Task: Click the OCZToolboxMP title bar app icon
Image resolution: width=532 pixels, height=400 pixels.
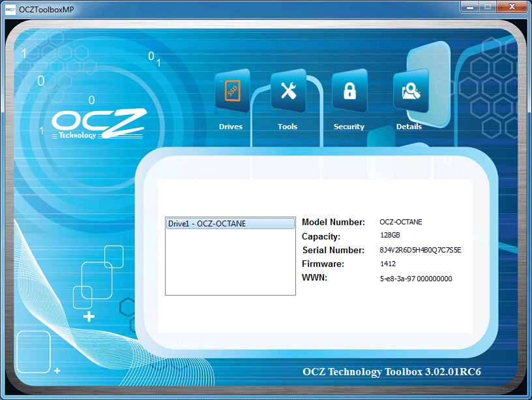Action: coord(10,7)
